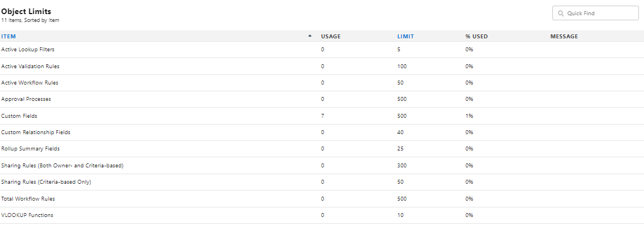The width and height of the screenshot is (644, 226).
Task: Click the Custom Fields usage value 7
Action: tap(322, 116)
